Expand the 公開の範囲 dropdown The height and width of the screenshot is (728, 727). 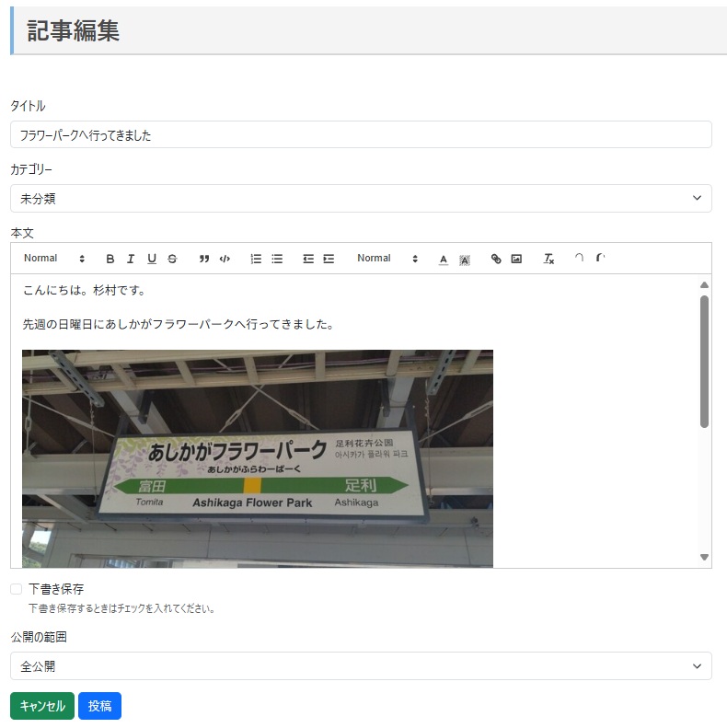(361, 665)
